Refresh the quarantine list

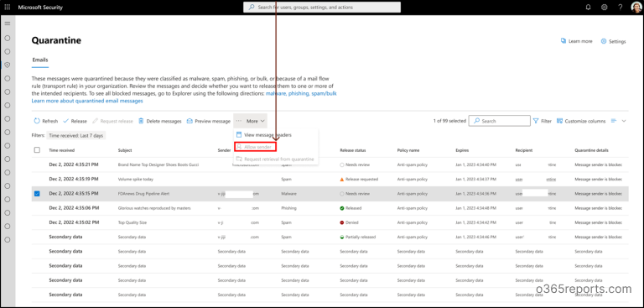pos(45,122)
